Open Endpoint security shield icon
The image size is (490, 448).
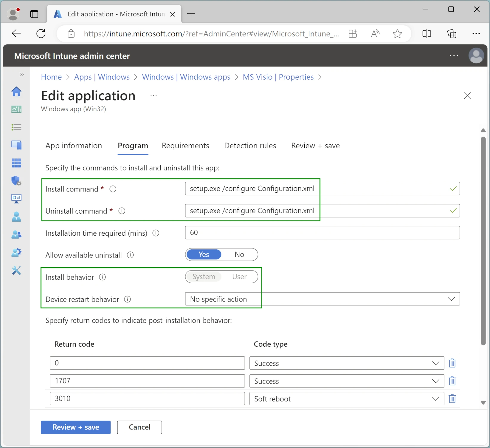16,181
